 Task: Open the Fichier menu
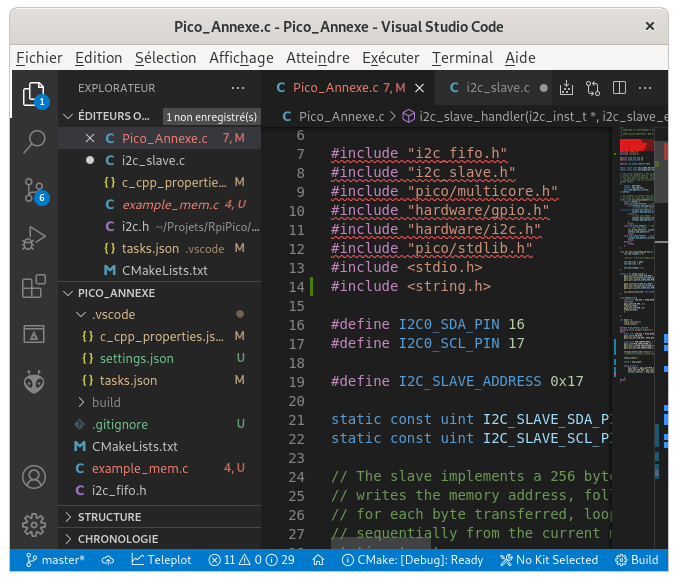(x=39, y=58)
